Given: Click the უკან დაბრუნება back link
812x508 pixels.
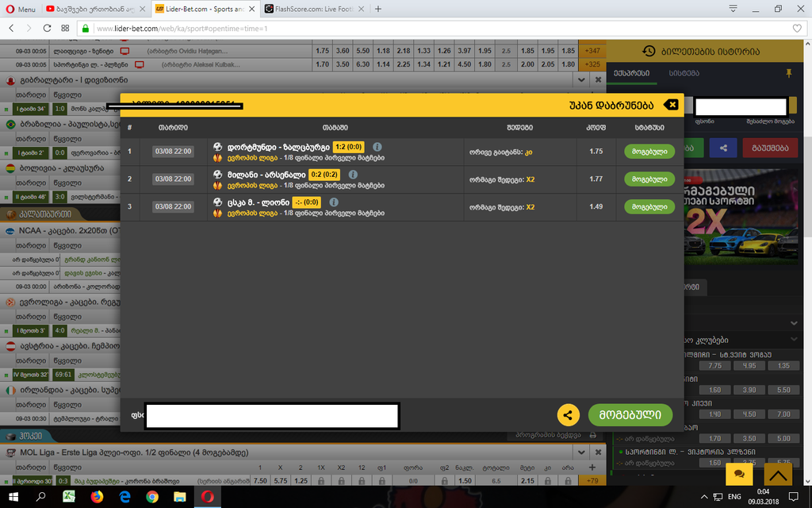Looking at the screenshot, I should pos(611,106).
